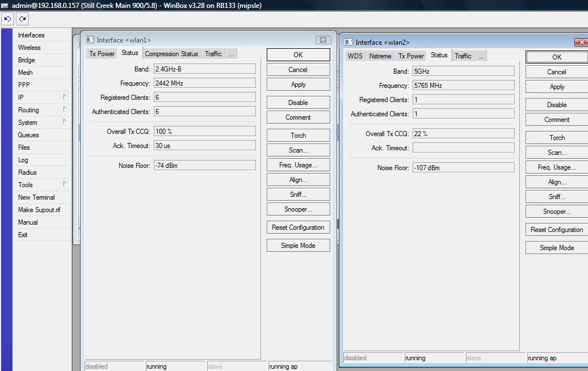Open the Compression Status tab
588x371 pixels.
tap(171, 53)
